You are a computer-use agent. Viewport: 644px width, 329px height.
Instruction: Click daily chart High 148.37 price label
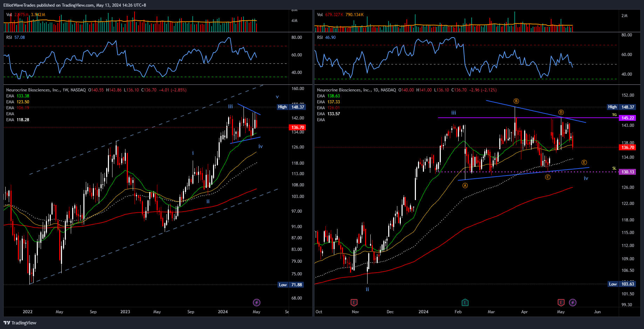pyautogui.click(x=622, y=107)
